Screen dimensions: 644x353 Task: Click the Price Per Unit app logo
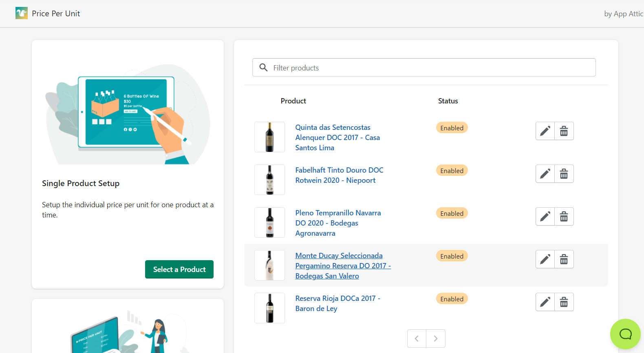22,13
